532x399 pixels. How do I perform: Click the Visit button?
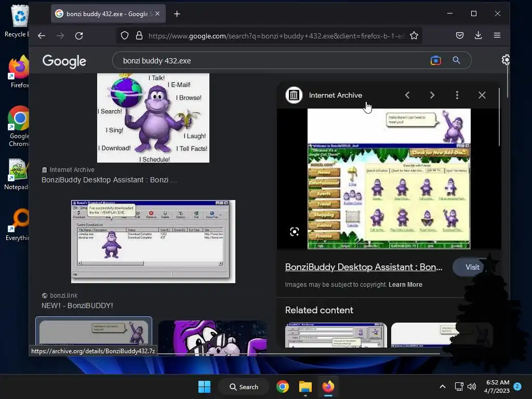click(x=472, y=267)
